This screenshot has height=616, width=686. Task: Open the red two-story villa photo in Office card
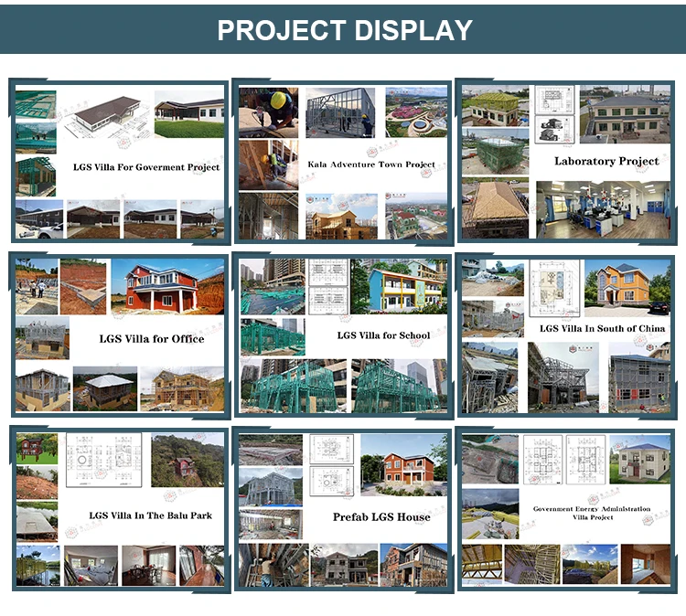(167, 286)
